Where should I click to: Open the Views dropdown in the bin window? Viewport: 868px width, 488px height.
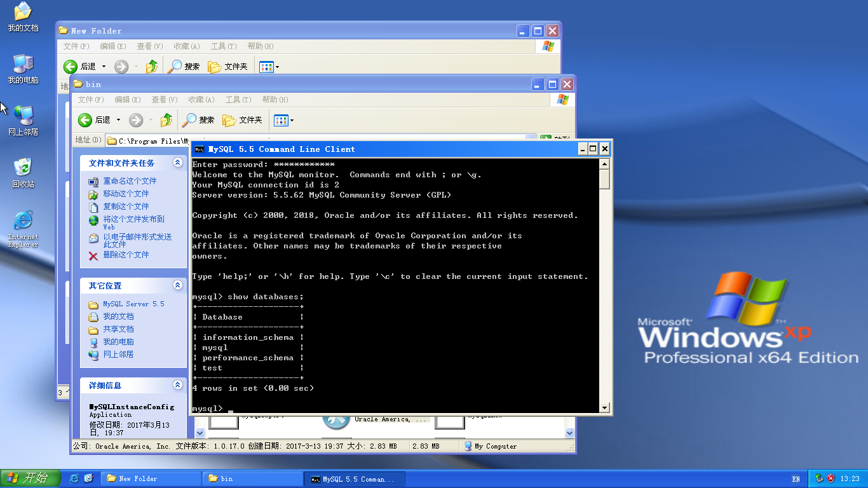[x=284, y=119]
